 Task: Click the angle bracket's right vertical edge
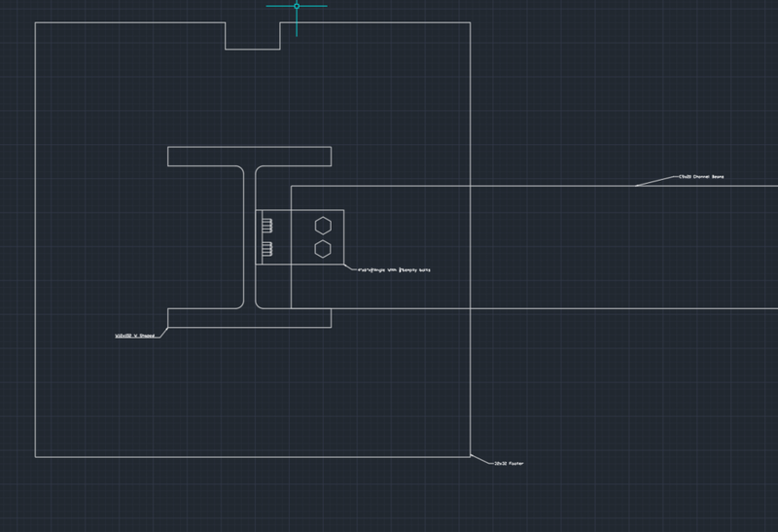pyautogui.click(x=344, y=237)
